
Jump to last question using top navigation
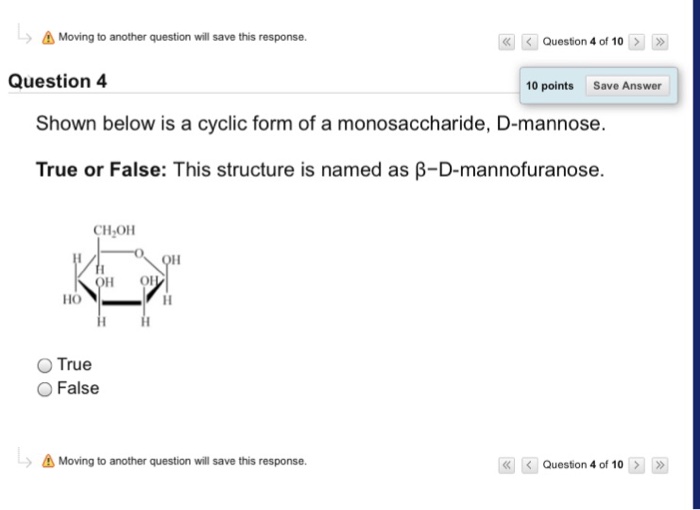(x=657, y=41)
